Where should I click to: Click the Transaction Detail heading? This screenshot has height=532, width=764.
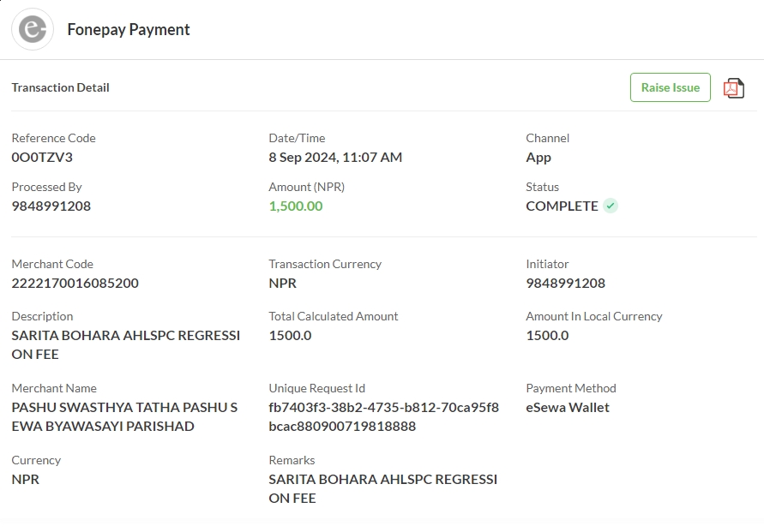tap(60, 87)
